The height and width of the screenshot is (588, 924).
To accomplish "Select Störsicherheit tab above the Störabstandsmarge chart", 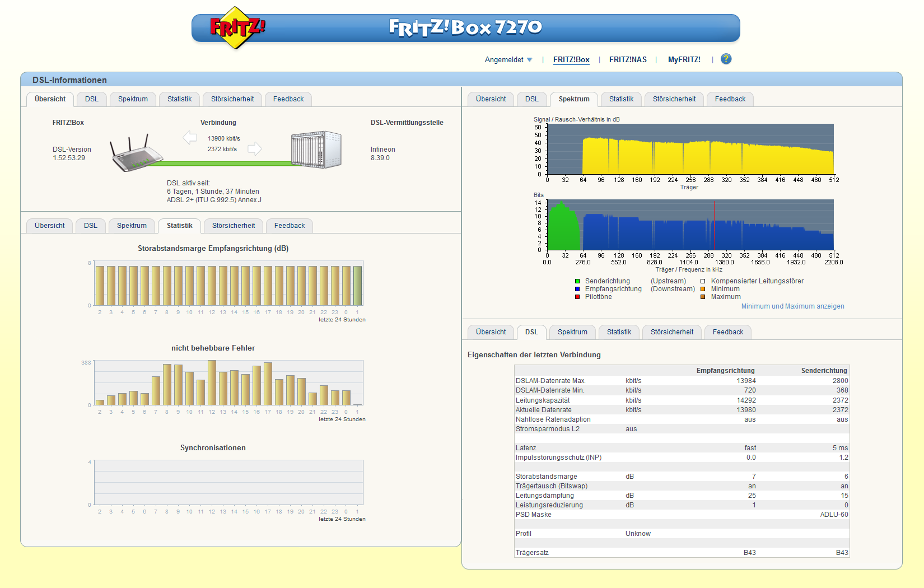I will click(234, 226).
